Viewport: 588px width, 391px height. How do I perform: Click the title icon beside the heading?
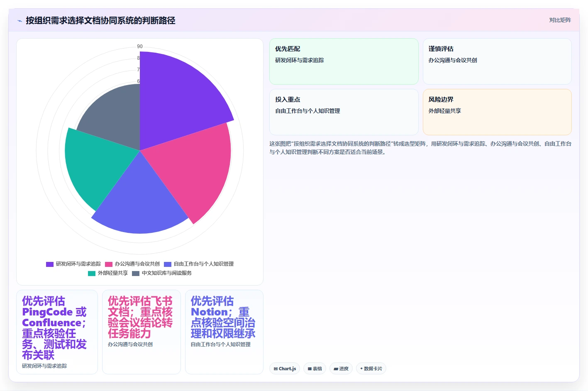(20, 21)
